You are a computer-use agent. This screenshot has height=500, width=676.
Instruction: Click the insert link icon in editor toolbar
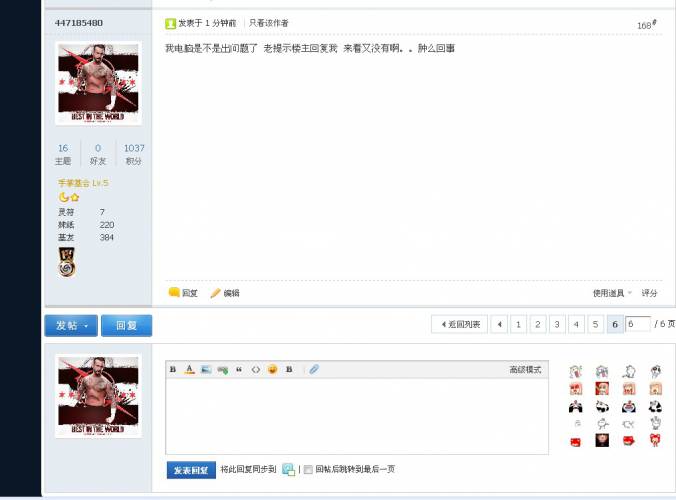coord(222,370)
